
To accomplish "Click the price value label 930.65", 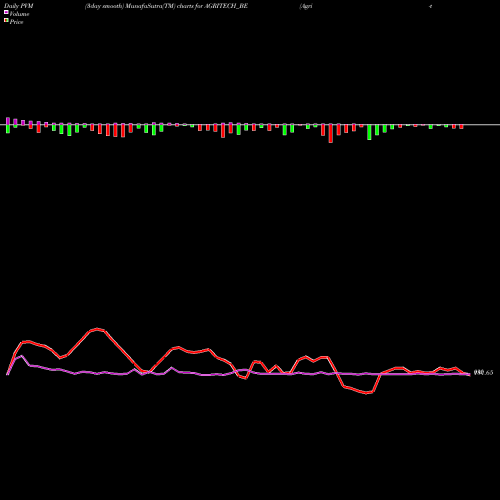I will coord(483,373).
